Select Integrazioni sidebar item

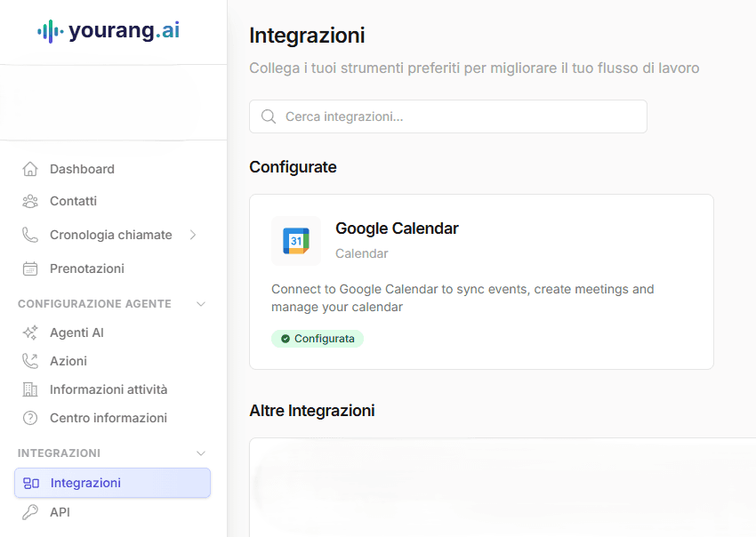point(112,483)
